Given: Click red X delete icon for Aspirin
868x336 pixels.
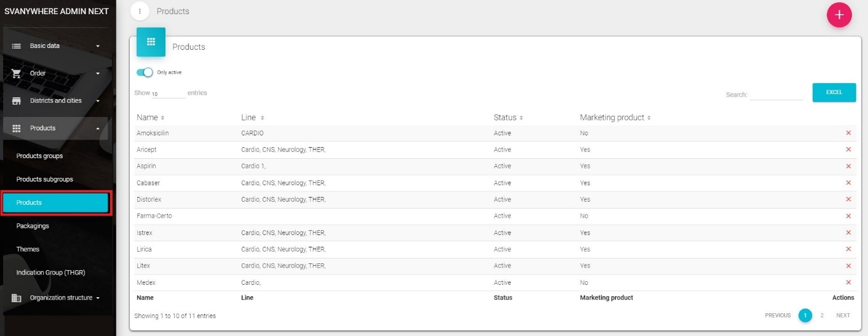Looking at the screenshot, I should click(848, 166).
